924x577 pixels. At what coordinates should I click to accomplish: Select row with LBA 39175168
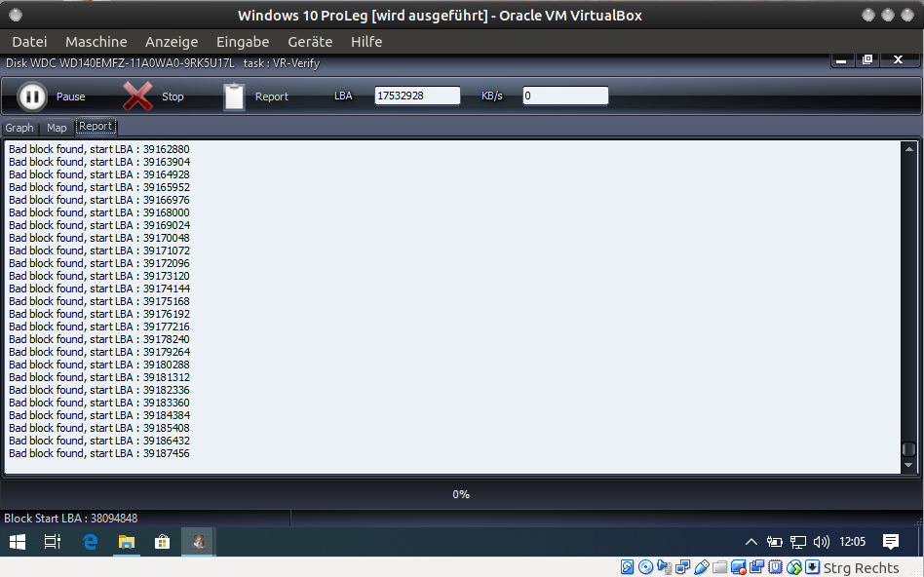pyautogui.click(x=99, y=301)
